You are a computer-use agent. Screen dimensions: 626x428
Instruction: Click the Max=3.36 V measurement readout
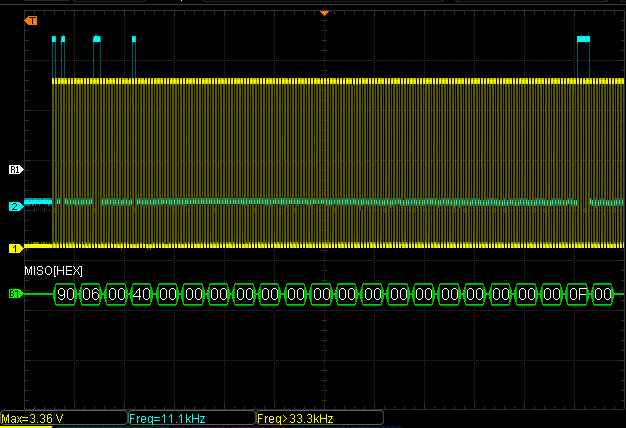point(64,418)
